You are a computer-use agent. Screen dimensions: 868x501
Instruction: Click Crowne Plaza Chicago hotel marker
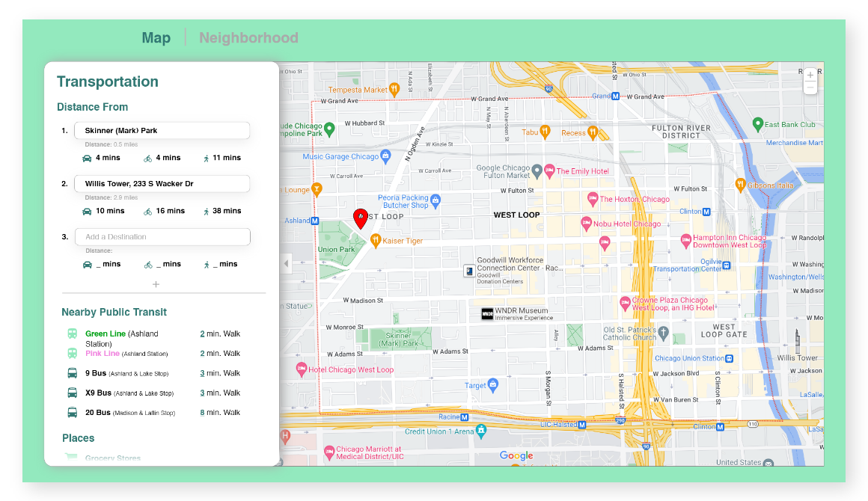625,303
